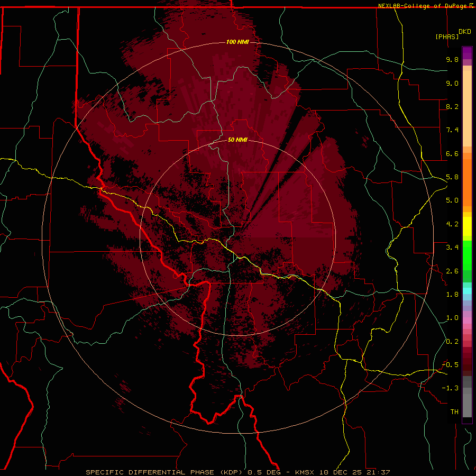The image size is (476, 476).
Task: Click the 7.4 scale value
Action: tap(452, 130)
